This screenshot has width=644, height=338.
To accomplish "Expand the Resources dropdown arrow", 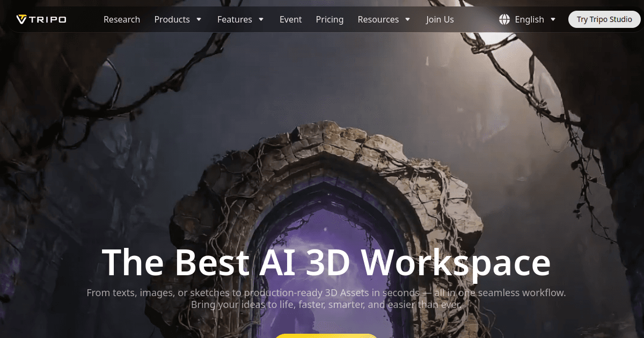I will tap(408, 19).
